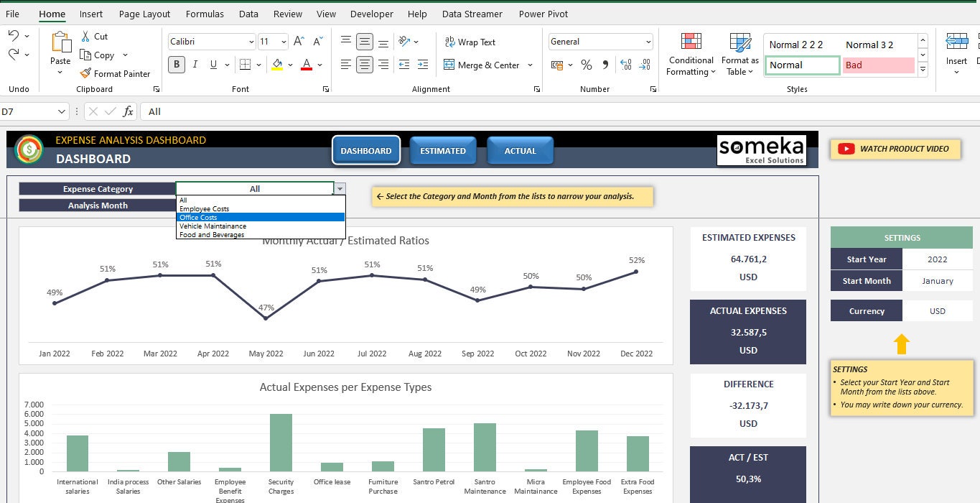Open the Data Streamer menu
The height and width of the screenshot is (503, 980).
pyautogui.click(x=472, y=14)
